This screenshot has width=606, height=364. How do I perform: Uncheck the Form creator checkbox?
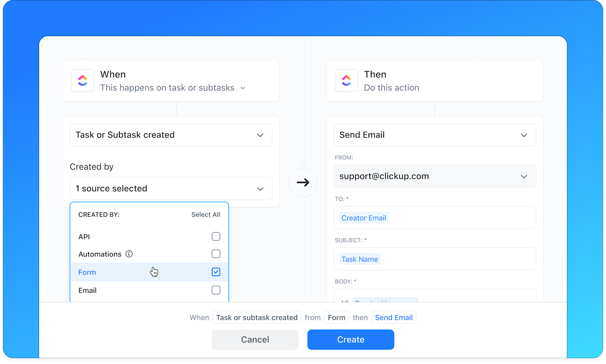[x=216, y=272]
